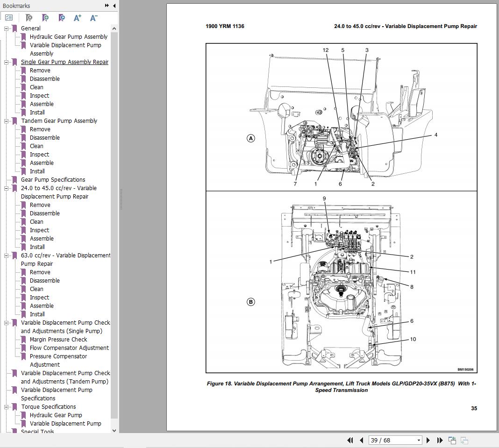Open the Flow Compensator Adjustment bookmark
The width and height of the screenshot is (499, 448).
coord(69,348)
